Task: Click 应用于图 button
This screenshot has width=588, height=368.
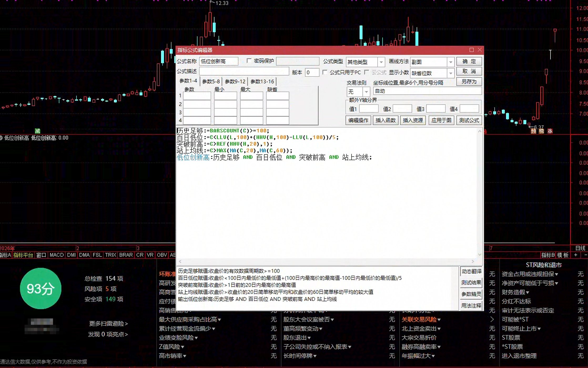Action: (x=441, y=120)
